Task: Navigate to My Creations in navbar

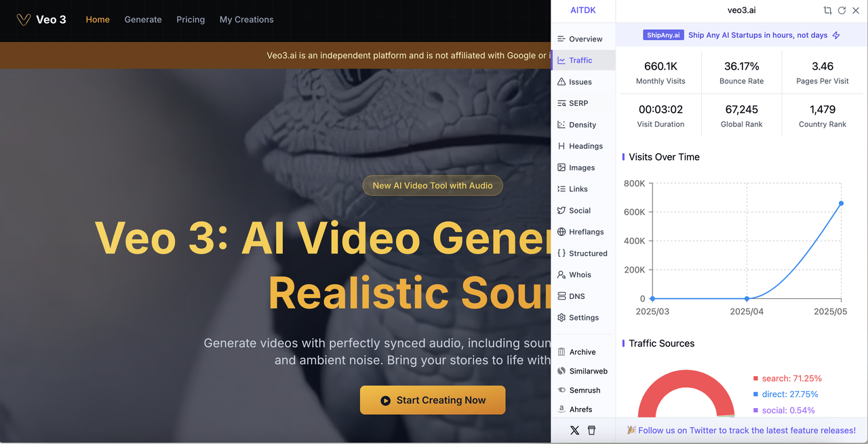Action: coord(246,20)
